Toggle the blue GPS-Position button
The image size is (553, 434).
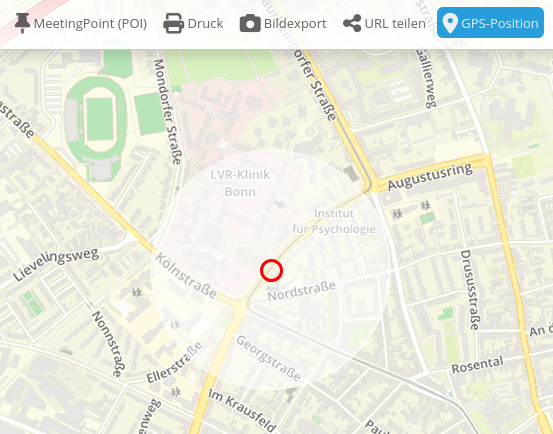pos(490,23)
